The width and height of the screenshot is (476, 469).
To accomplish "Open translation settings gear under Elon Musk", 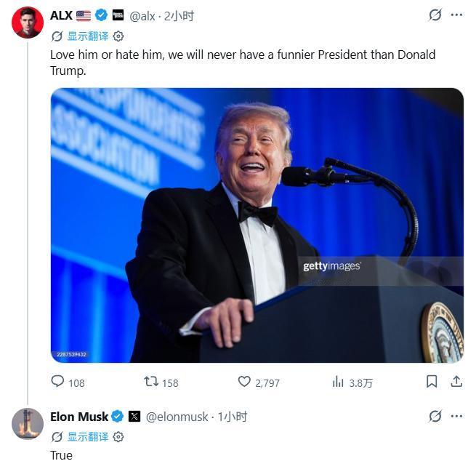I will pyautogui.click(x=118, y=437).
